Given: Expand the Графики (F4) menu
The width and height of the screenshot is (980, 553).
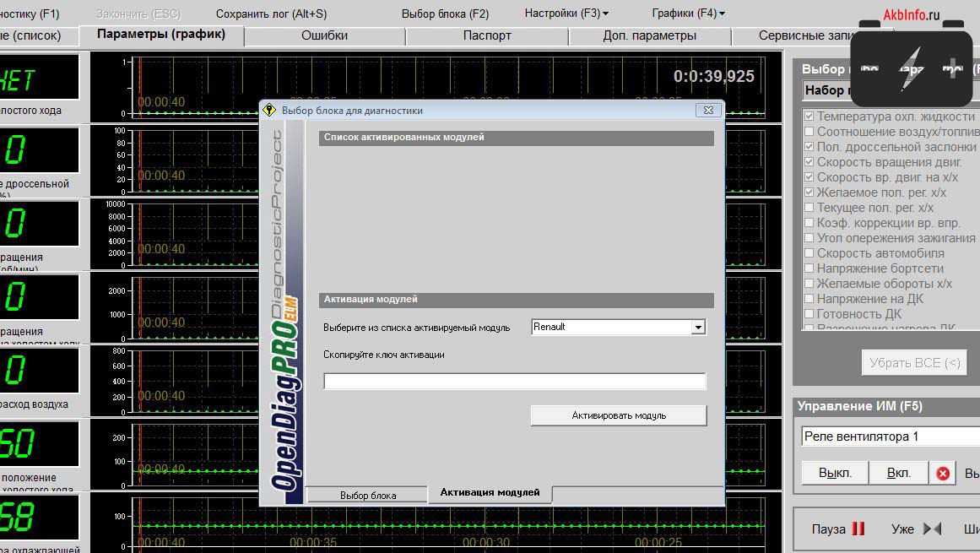Looking at the screenshot, I should point(688,14).
